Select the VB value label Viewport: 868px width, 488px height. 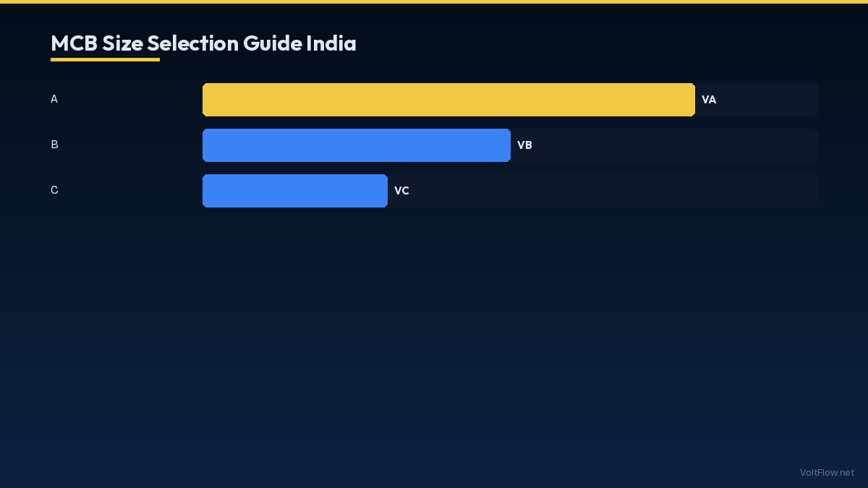click(x=524, y=145)
